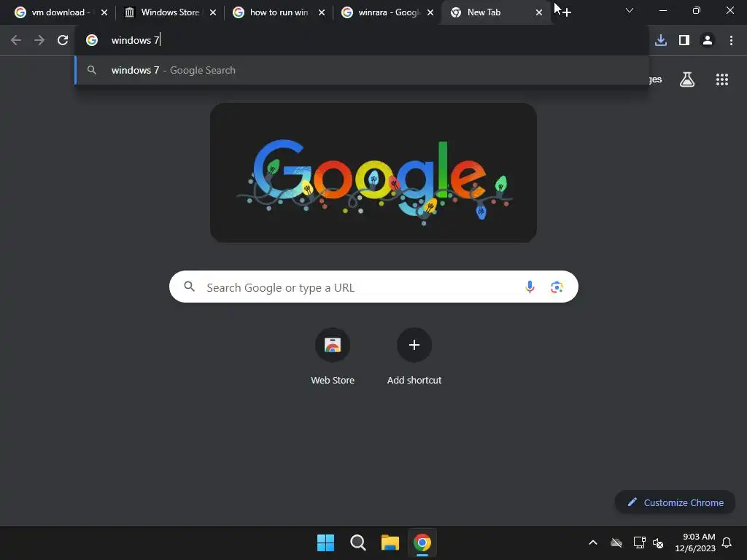The width and height of the screenshot is (747, 560).
Task: Close the 'New Tab' tab
Action: (x=539, y=12)
